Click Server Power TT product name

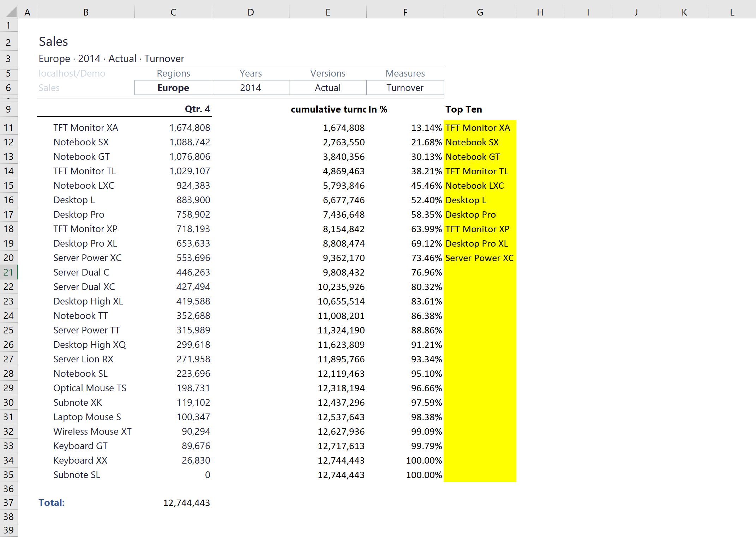point(86,330)
